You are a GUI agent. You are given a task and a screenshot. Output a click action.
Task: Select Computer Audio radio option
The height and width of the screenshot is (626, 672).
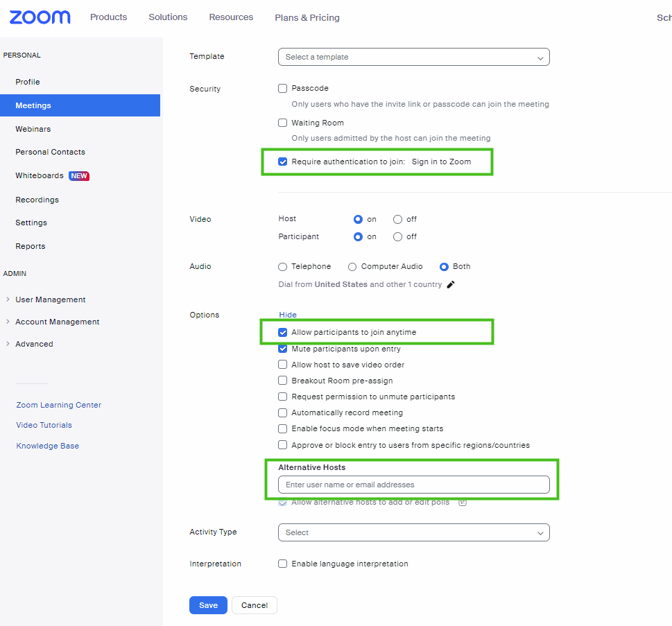pyautogui.click(x=352, y=266)
